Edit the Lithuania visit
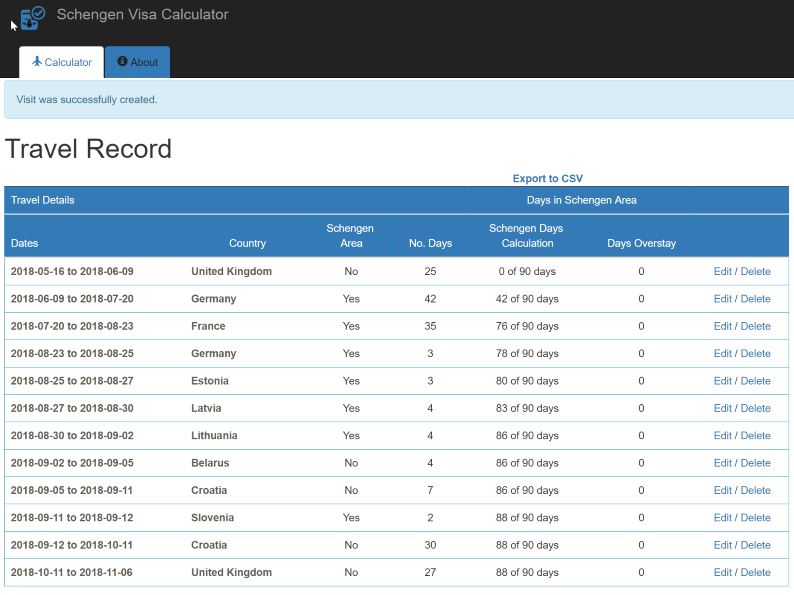Image resolution: width=794 pixels, height=595 pixels. tap(722, 436)
